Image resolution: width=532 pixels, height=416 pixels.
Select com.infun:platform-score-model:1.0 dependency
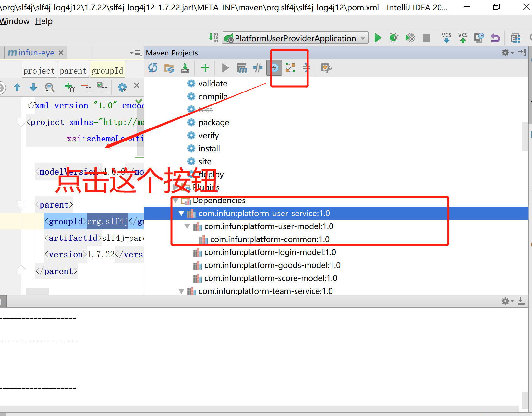tap(271, 278)
